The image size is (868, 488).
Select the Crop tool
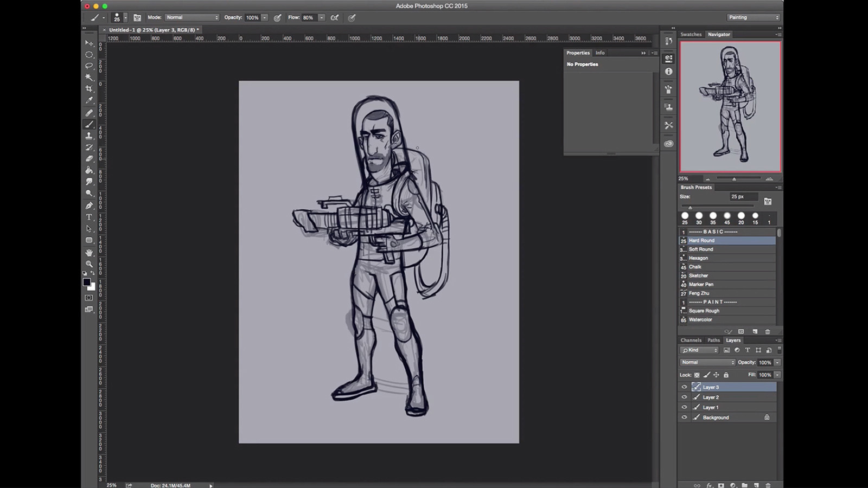[90, 89]
